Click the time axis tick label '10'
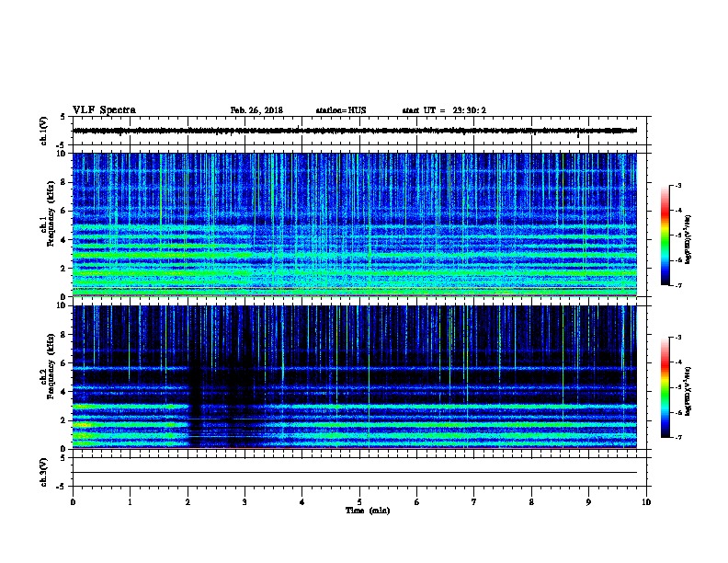This screenshot has width=728, height=563. point(646,502)
